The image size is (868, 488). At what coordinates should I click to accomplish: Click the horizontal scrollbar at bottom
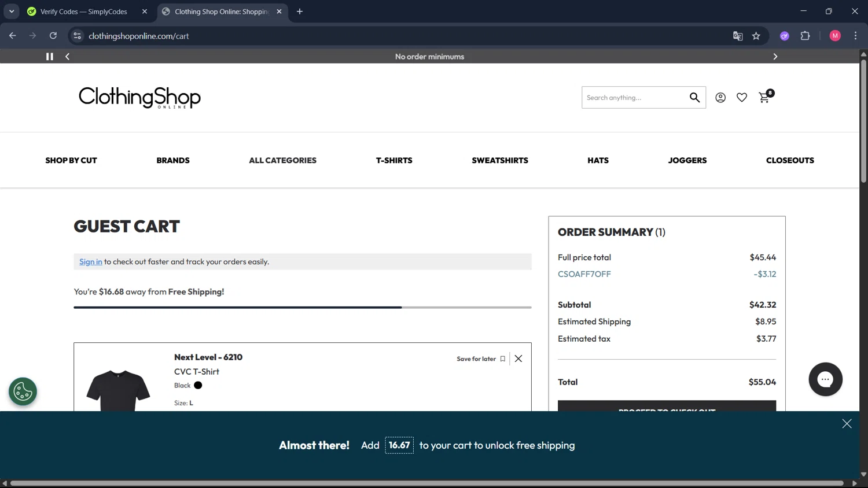tap(427, 483)
